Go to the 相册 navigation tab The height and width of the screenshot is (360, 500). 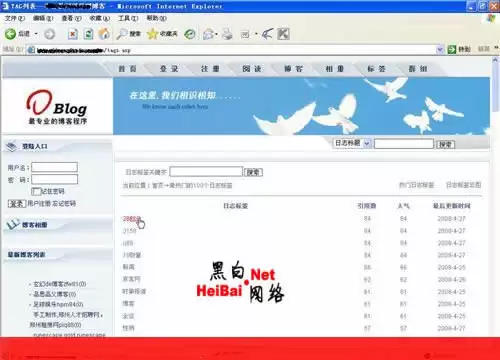coord(335,69)
